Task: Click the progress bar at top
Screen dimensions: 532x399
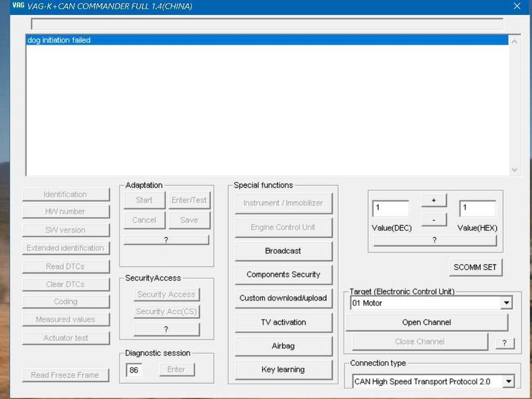Action: tap(267, 24)
